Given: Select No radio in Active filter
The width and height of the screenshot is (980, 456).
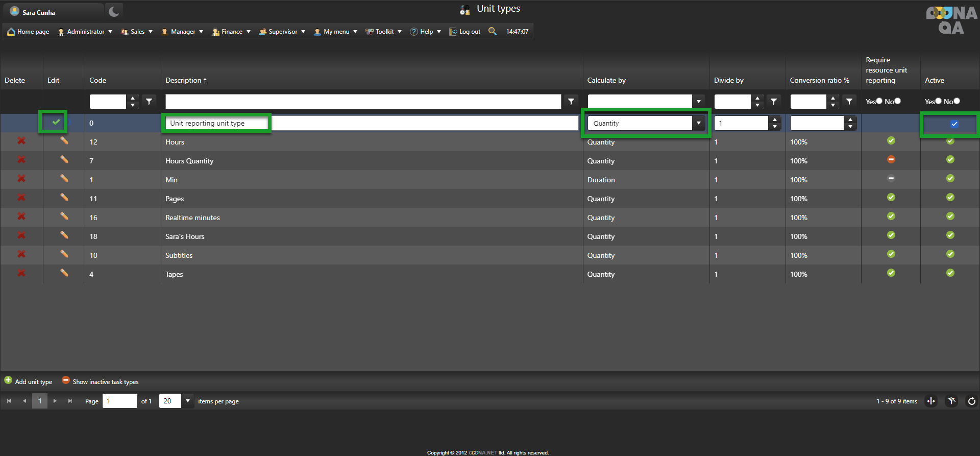Looking at the screenshot, I should pos(957,101).
